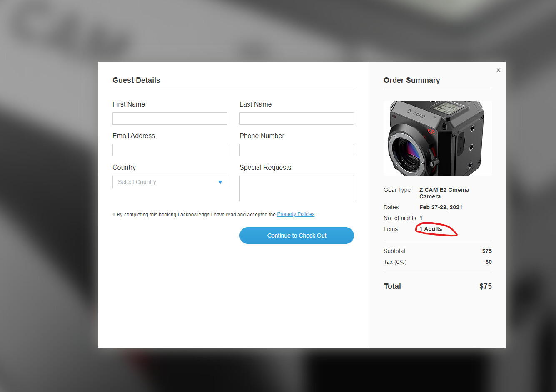Click the 'Last Name' field label
The height and width of the screenshot is (392, 556).
[255, 104]
